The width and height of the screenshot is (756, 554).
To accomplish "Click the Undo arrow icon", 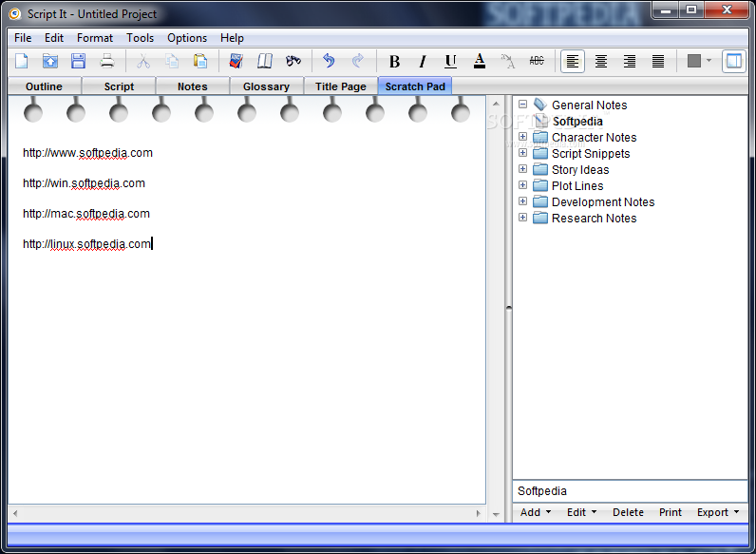I will click(329, 61).
